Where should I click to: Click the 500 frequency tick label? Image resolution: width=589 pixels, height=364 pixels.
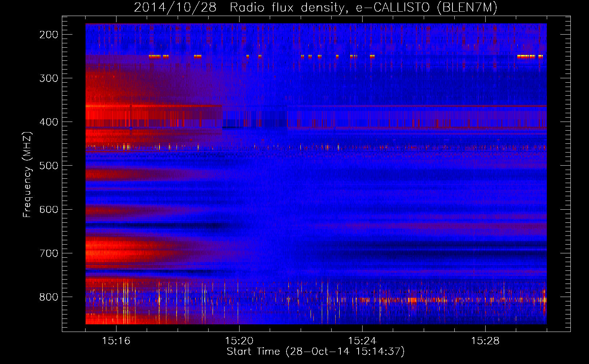[49, 166]
